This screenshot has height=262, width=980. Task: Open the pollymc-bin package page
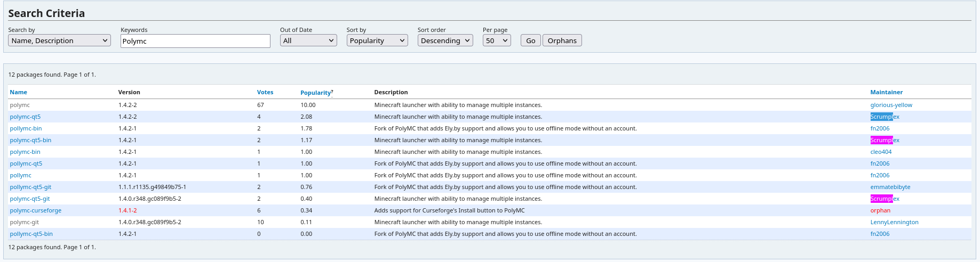pos(26,128)
